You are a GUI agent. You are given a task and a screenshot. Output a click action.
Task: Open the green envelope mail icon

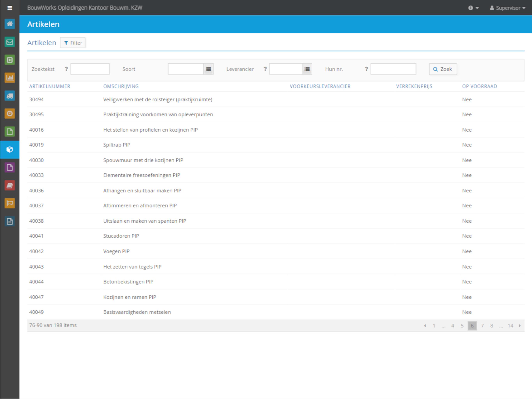coord(10,42)
